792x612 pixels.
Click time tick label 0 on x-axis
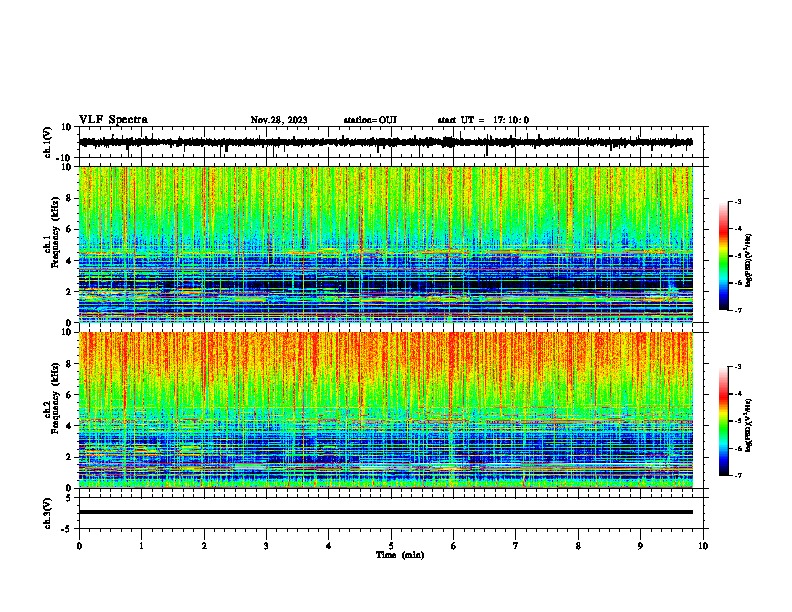tap(79, 546)
